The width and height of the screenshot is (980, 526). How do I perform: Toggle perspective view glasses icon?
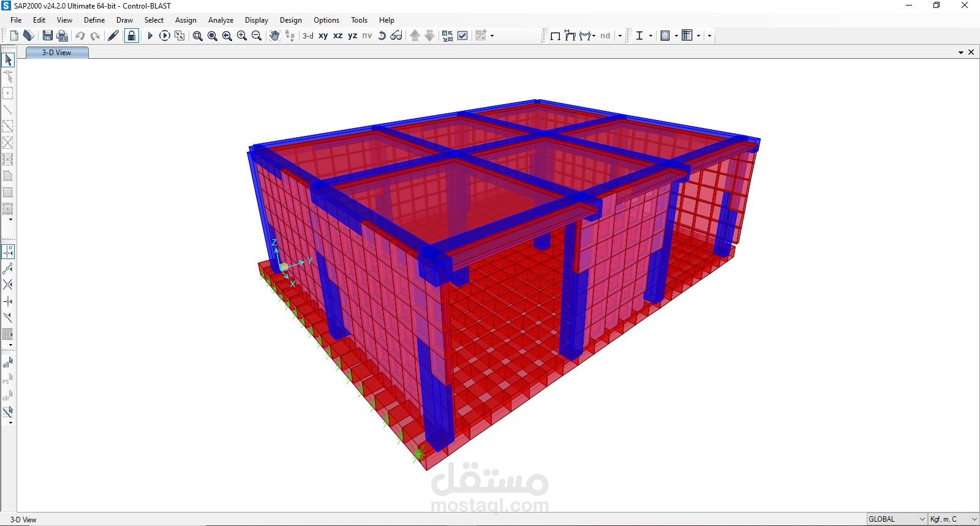coord(396,36)
